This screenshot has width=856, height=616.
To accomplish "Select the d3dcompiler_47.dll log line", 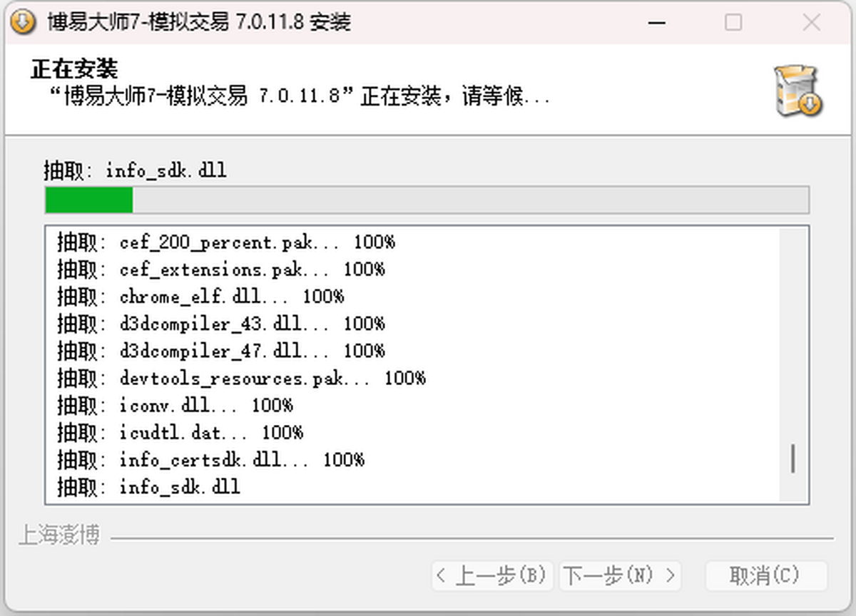I will coord(220,351).
